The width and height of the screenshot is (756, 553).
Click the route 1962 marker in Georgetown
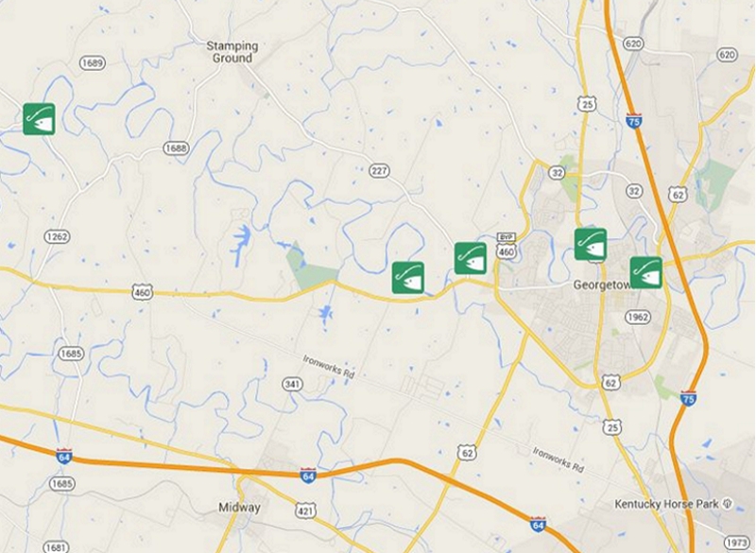click(x=637, y=318)
